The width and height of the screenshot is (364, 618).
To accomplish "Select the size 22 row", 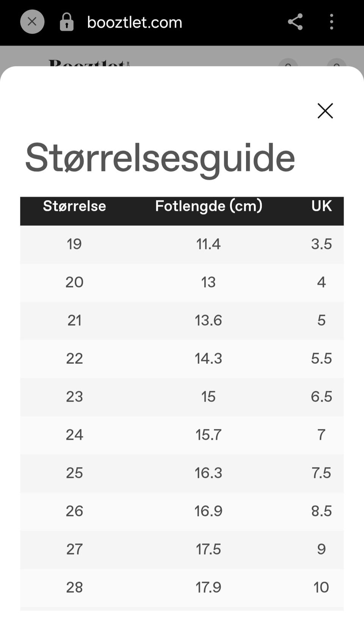I will (x=182, y=359).
